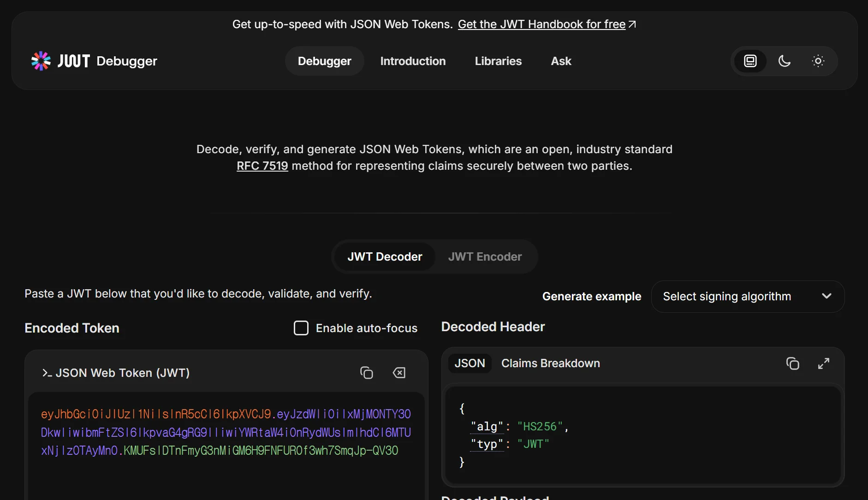Select the Claims Breakdown tab
Viewport: 868px width, 500px height.
pyautogui.click(x=551, y=363)
